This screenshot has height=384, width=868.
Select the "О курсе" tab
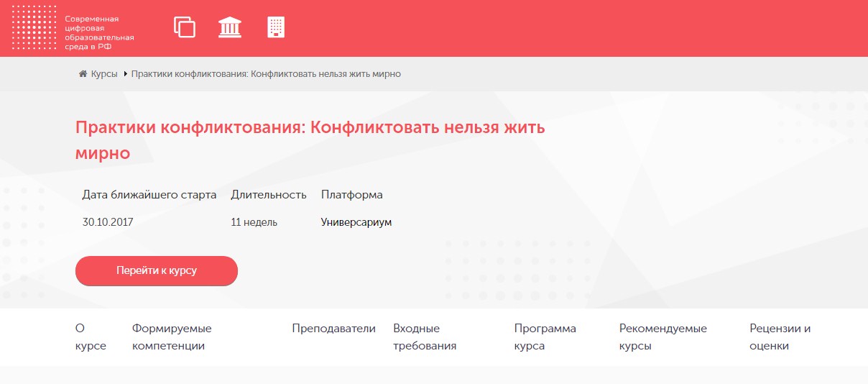click(91, 337)
